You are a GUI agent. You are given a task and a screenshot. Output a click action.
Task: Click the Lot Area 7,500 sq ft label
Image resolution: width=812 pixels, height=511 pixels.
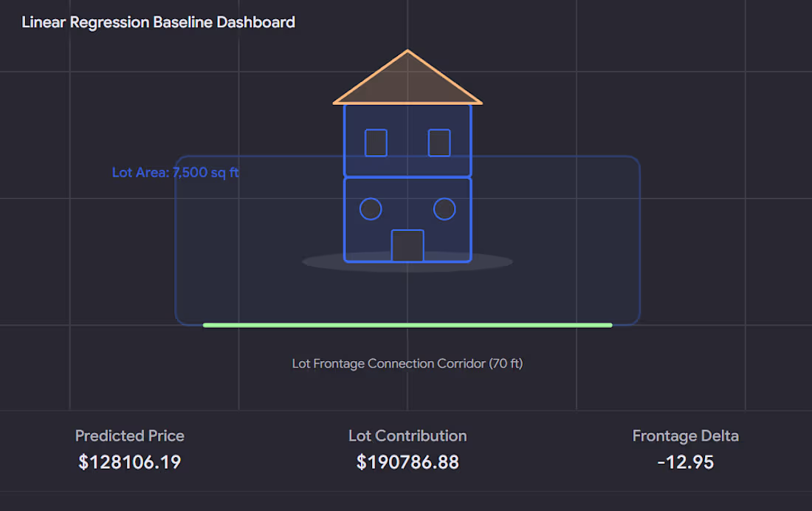176,173
